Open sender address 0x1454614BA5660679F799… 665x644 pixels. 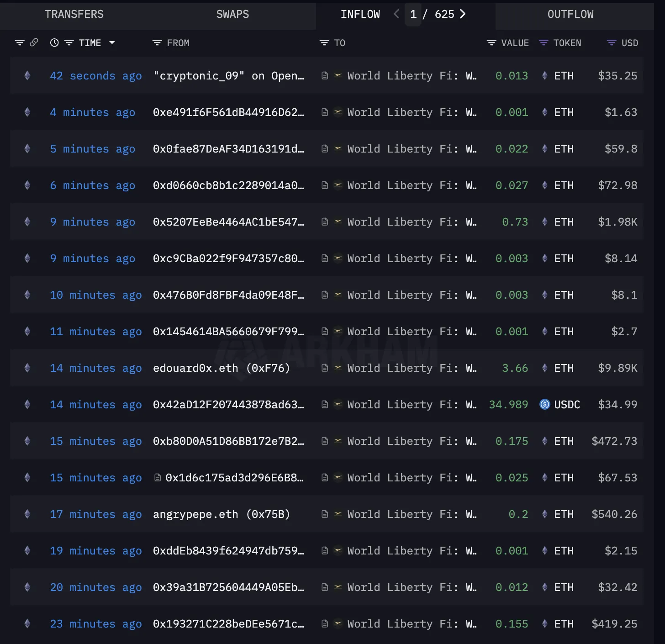pyautogui.click(x=228, y=332)
